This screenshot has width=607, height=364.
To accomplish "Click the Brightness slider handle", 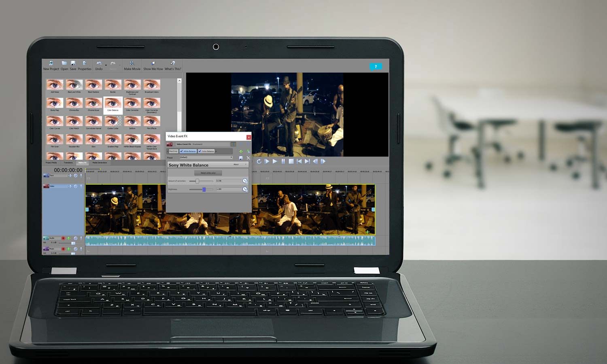I will tap(204, 189).
